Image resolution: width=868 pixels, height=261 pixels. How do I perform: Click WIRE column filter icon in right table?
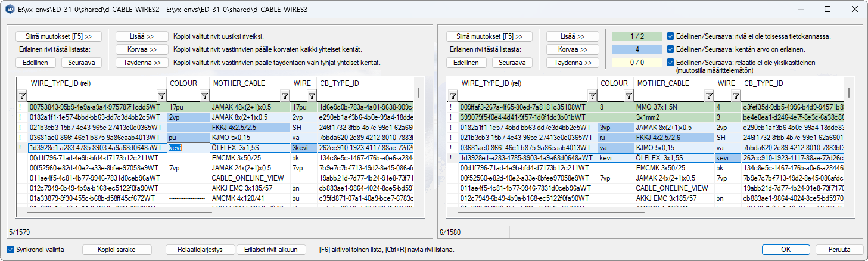point(736,96)
